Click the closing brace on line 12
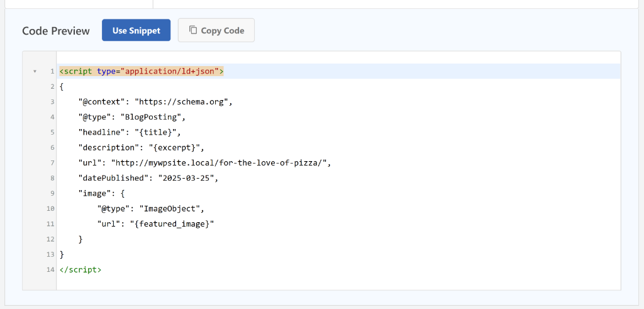644x309 pixels. tap(80, 239)
